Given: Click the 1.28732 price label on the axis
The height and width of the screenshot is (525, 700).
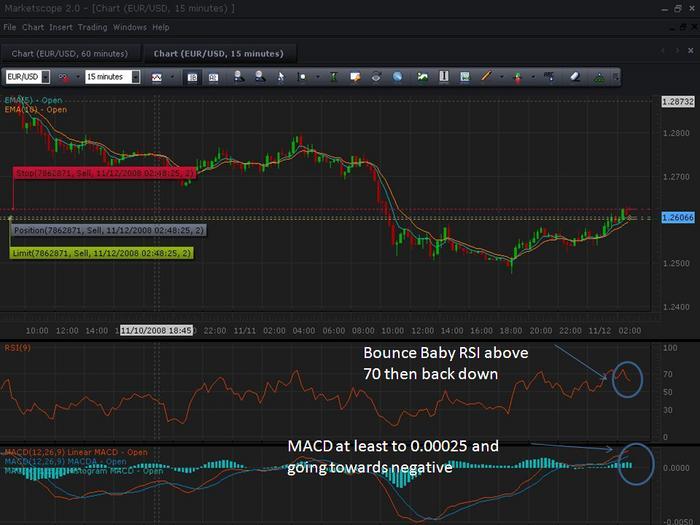Looking at the screenshot, I should [678, 102].
